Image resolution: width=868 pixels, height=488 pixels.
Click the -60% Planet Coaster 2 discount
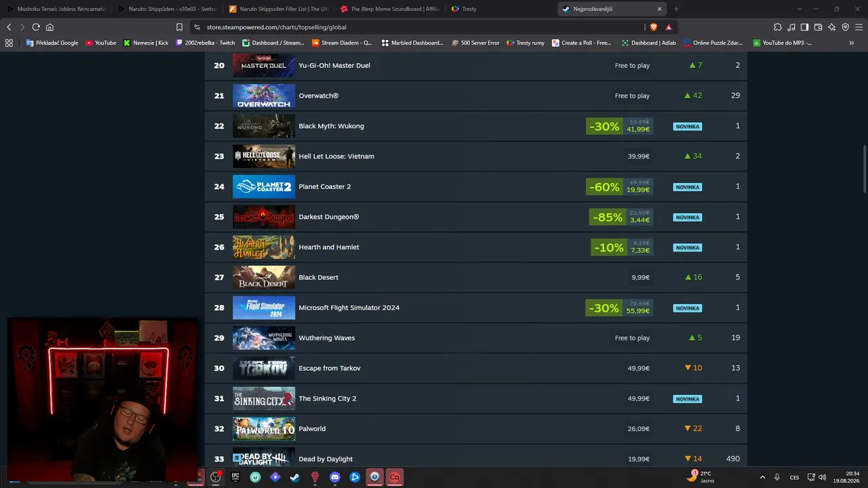tap(604, 186)
